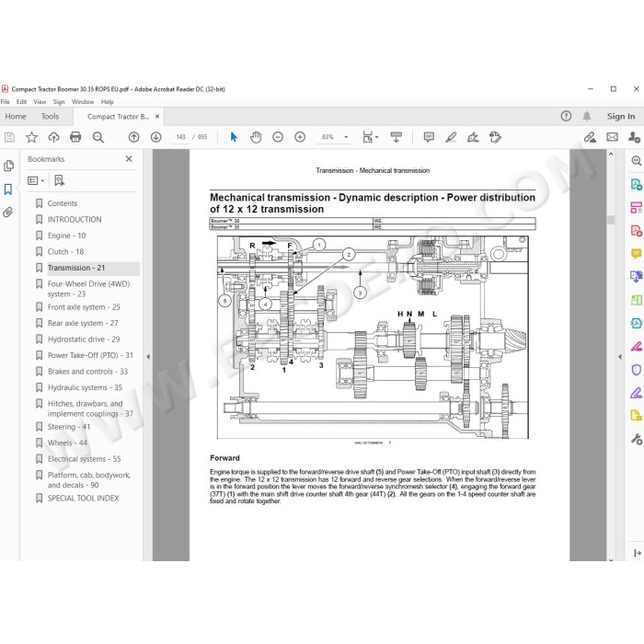Zoom out with the minus icon
This screenshot has height=644, width=644.
278,137
